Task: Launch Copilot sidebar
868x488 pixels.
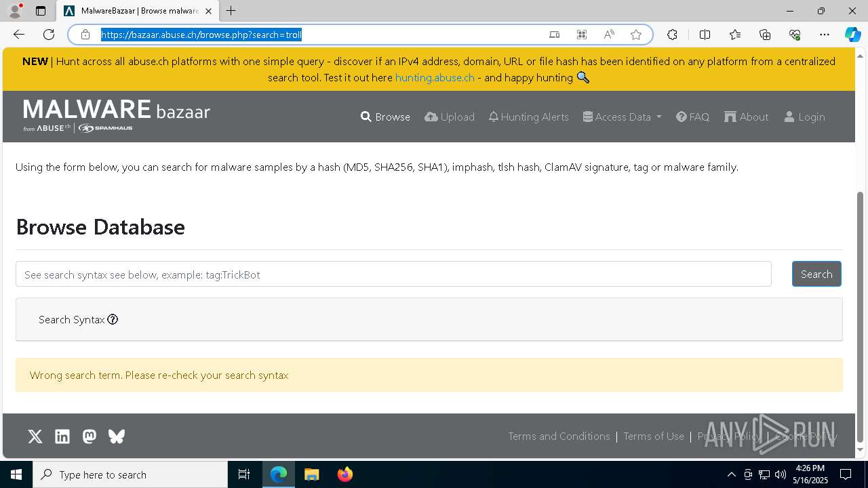Action: (852, 35)
